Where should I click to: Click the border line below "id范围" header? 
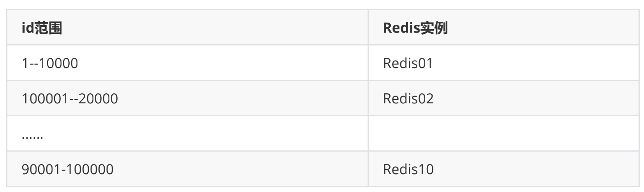(x=187, y=45)
